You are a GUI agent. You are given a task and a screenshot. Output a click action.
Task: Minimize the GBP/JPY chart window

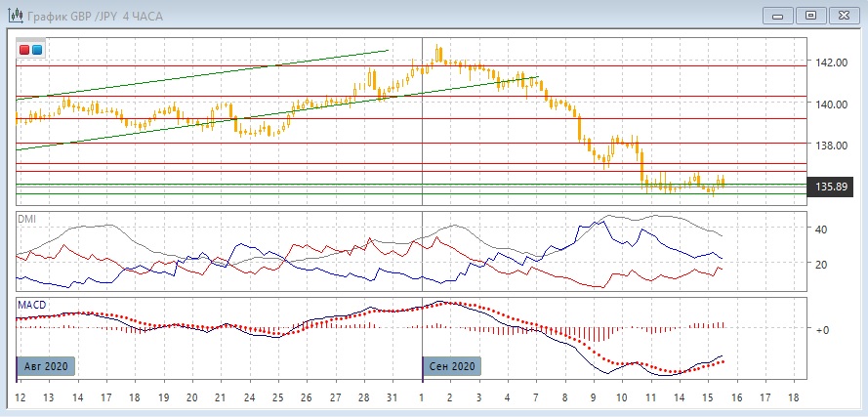[777, 15]
